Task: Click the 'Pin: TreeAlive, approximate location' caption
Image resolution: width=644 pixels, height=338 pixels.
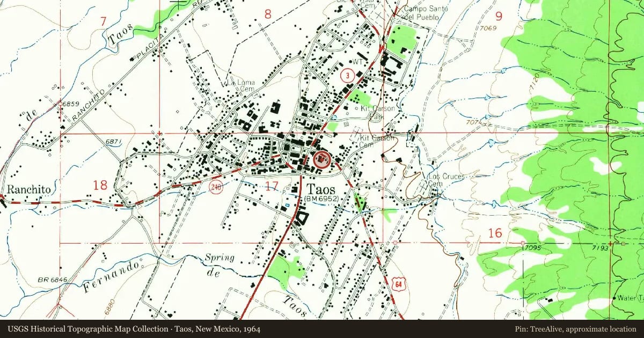Action: click(x=575, y=329)
